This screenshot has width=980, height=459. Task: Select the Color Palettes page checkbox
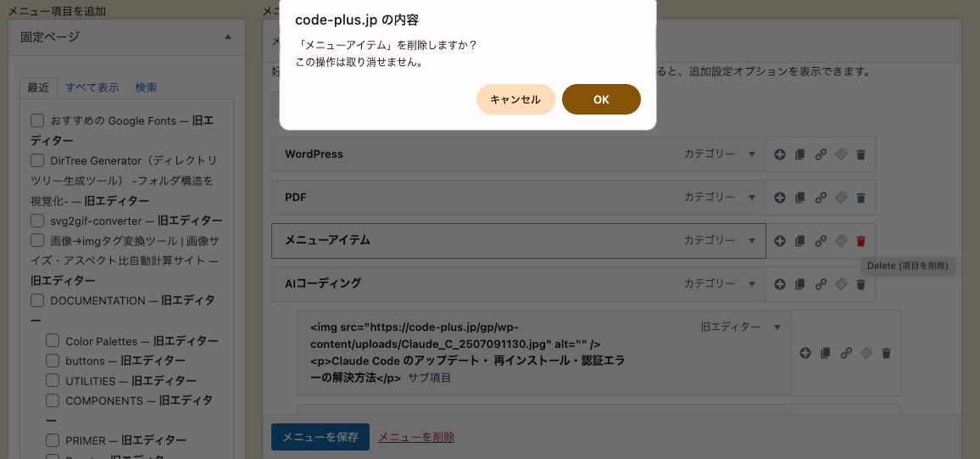pyautogui.click(x=53, y=341)
